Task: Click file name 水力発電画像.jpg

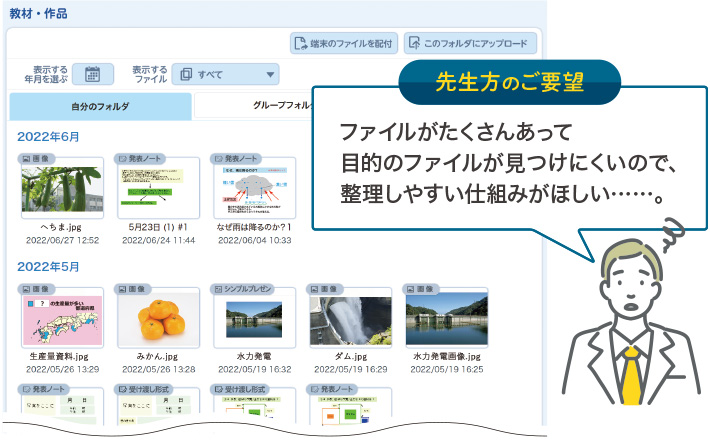Action: (x=446, y=357)
